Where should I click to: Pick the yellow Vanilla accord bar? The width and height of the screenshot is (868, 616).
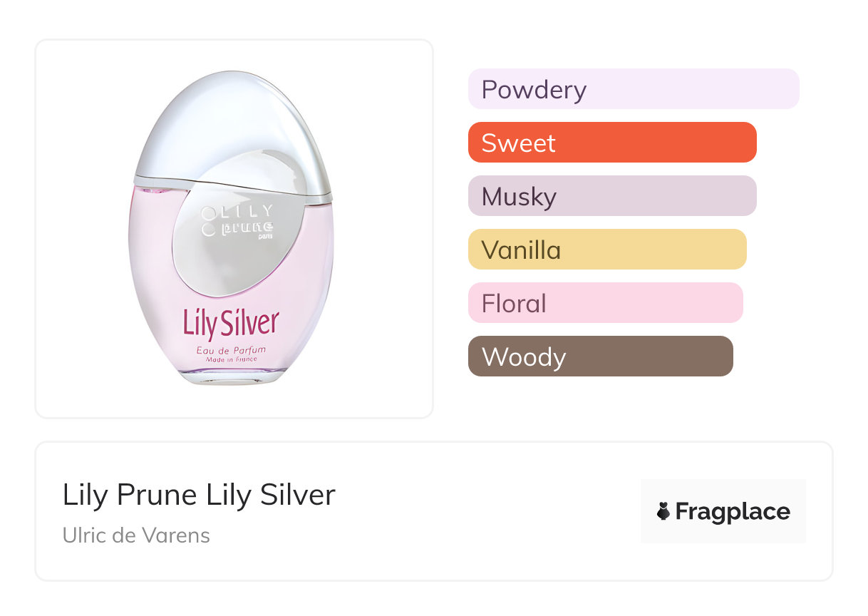click(x=606, y=250)
